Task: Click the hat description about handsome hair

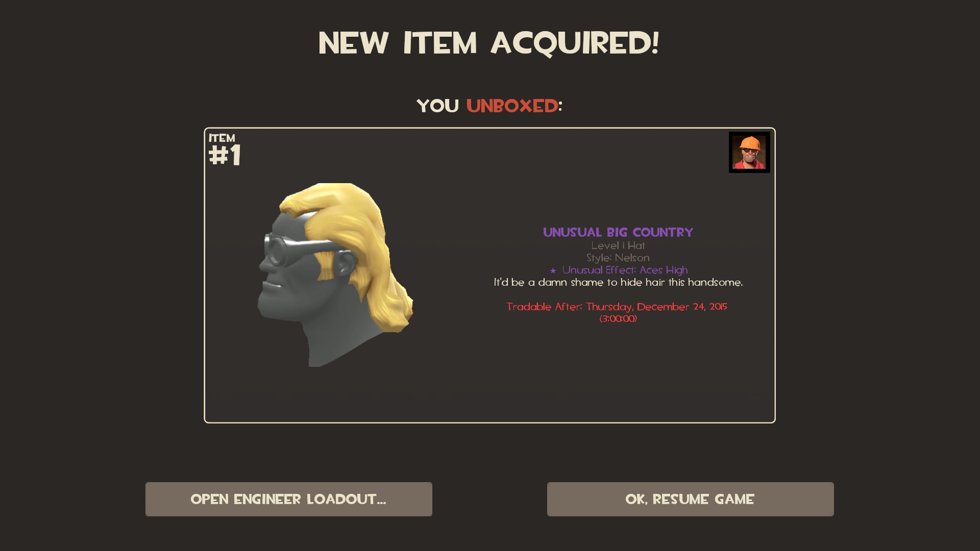Action: pos(618,283)
